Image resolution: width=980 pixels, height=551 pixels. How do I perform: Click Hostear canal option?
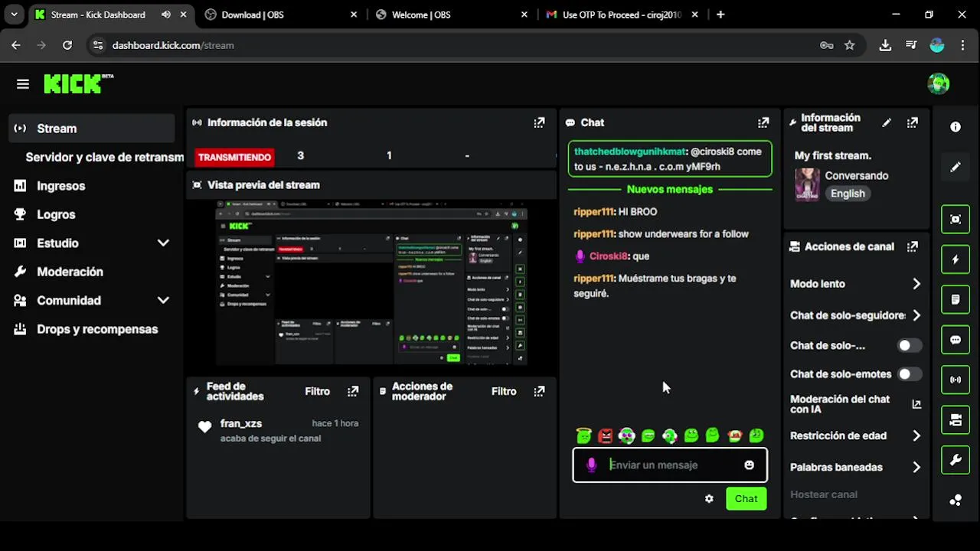(823, 494)
